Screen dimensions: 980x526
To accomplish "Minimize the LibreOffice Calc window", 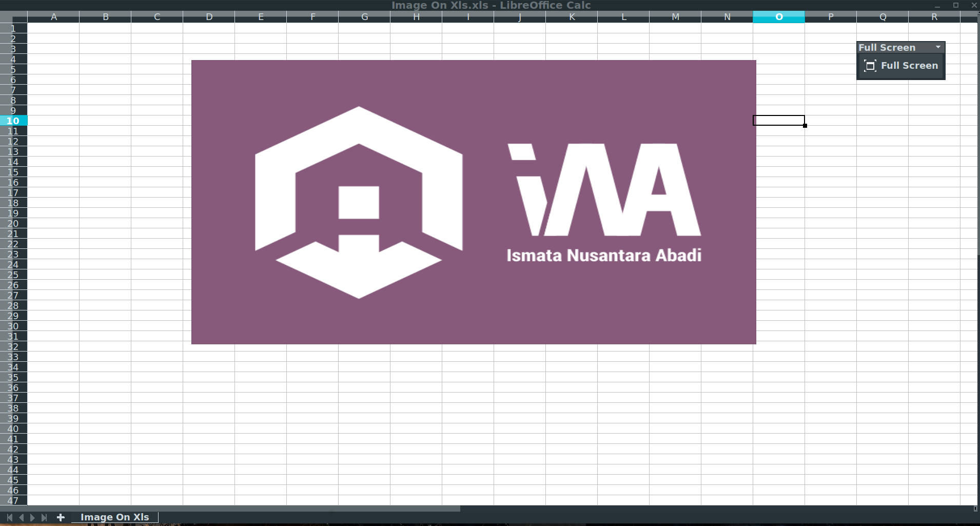I will [x=937, y=5].
